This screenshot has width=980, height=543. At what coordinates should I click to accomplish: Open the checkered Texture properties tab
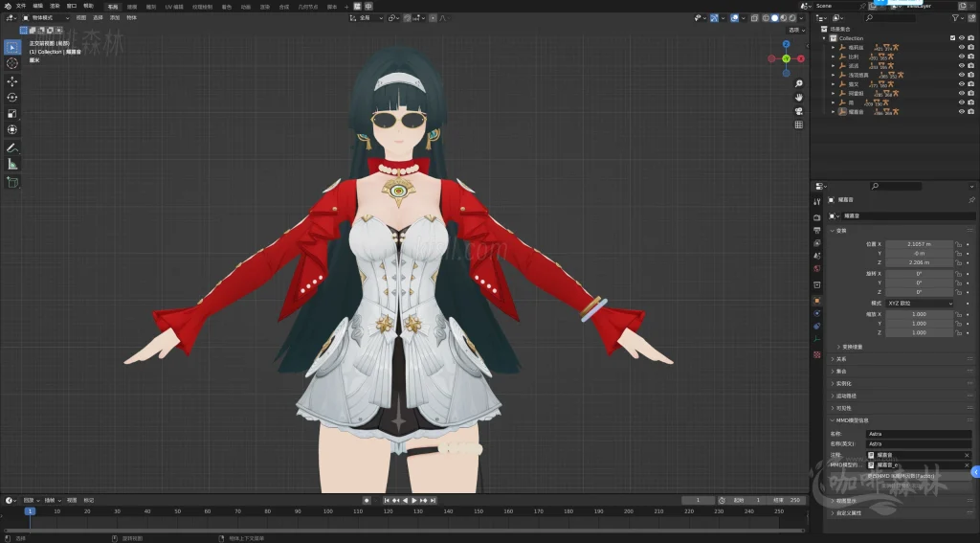817,354
